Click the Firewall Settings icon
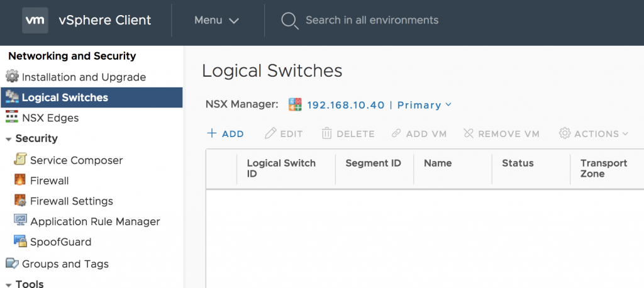 click(20, 201)
